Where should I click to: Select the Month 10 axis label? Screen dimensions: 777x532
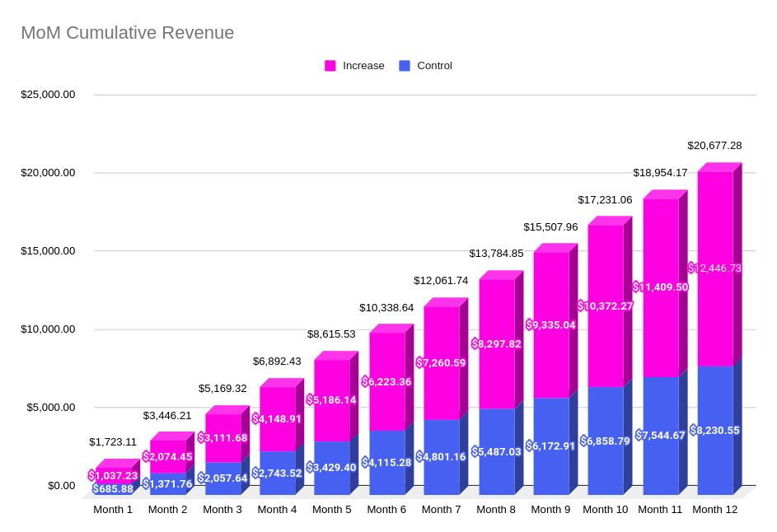(605, 510)
